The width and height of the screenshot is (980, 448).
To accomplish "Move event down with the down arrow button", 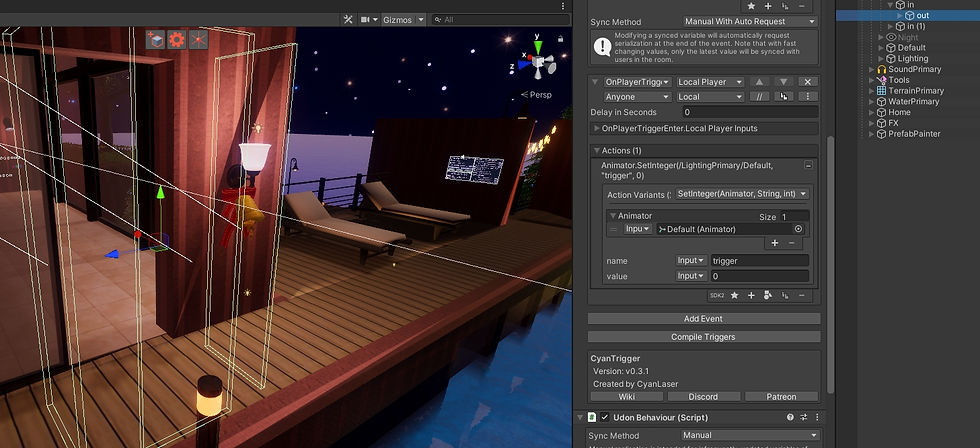I will click(784, 82).
